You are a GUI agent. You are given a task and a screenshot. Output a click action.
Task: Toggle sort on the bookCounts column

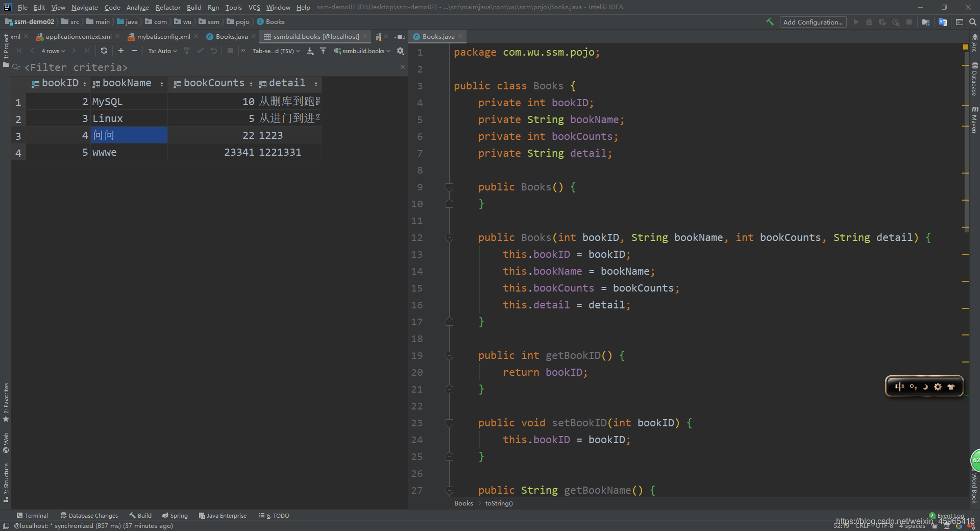pos(251,84)
